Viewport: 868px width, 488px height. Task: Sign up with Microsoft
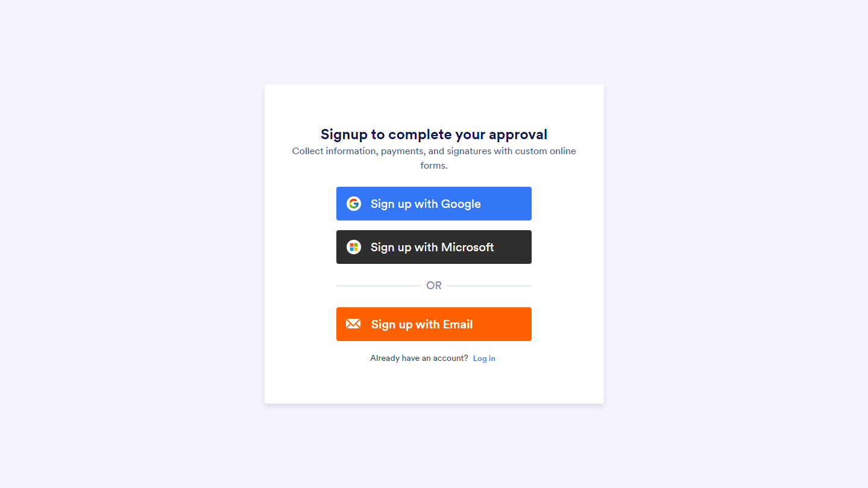pos(433,247)
